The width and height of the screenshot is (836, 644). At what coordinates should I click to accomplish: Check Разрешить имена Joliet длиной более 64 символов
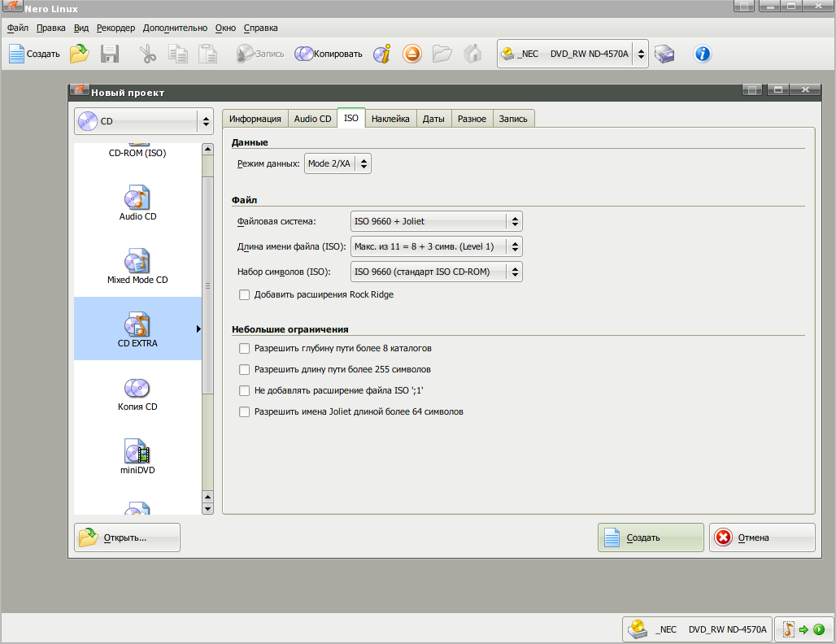(244, 411)
